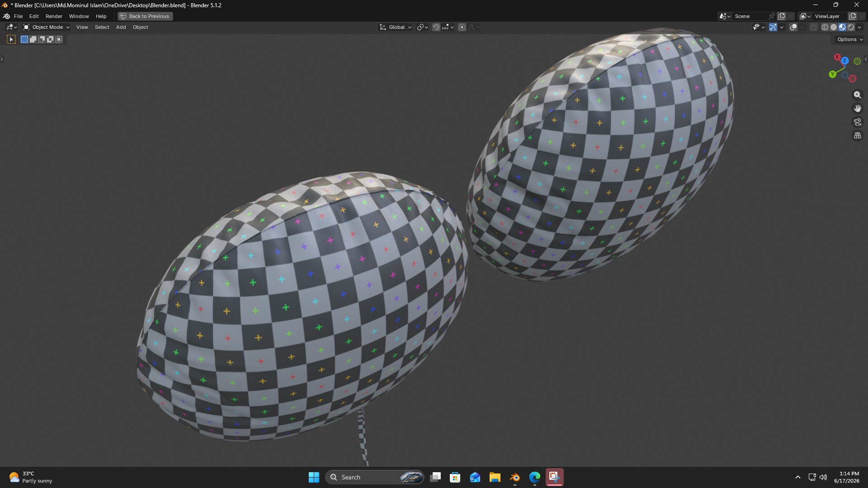Open the Render menu
Screen dimensions: 868x488
54,16
